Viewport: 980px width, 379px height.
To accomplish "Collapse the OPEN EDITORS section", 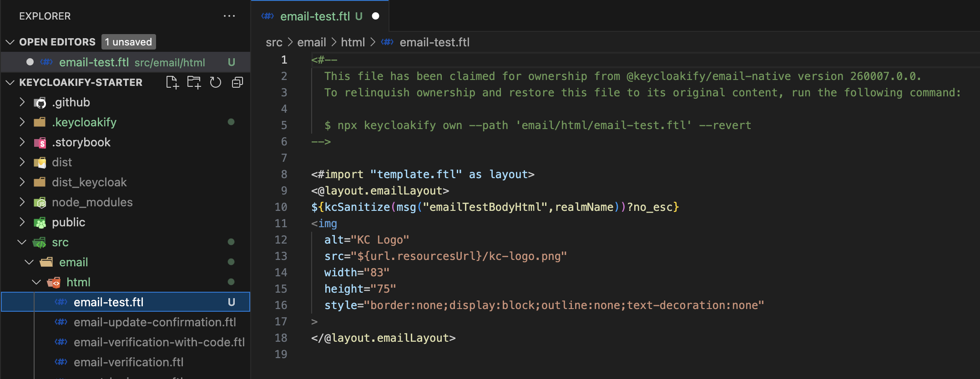I will 10,42.
